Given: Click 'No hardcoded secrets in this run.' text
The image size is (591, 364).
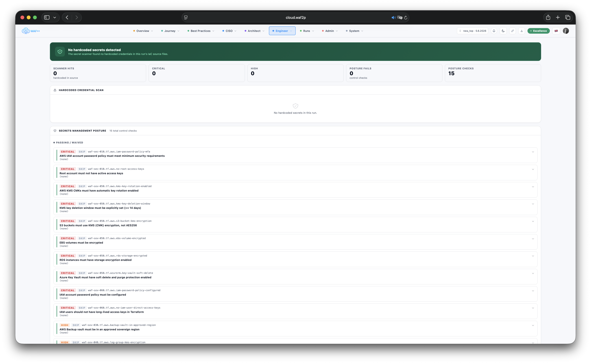Looking at the screenshot, I should point(295,113).
